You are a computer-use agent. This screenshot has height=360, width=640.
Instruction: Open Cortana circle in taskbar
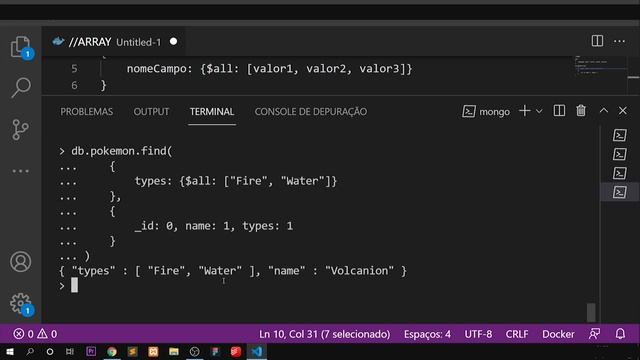[x=50, y=351]
